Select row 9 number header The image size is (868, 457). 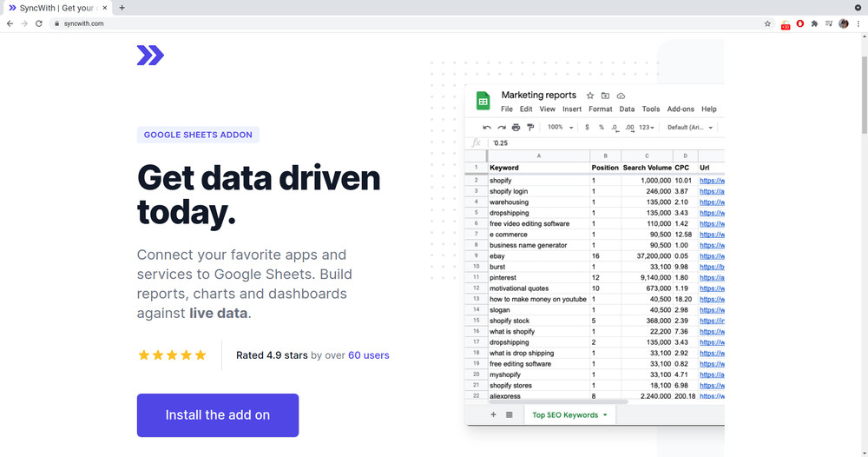pos(476,256)
